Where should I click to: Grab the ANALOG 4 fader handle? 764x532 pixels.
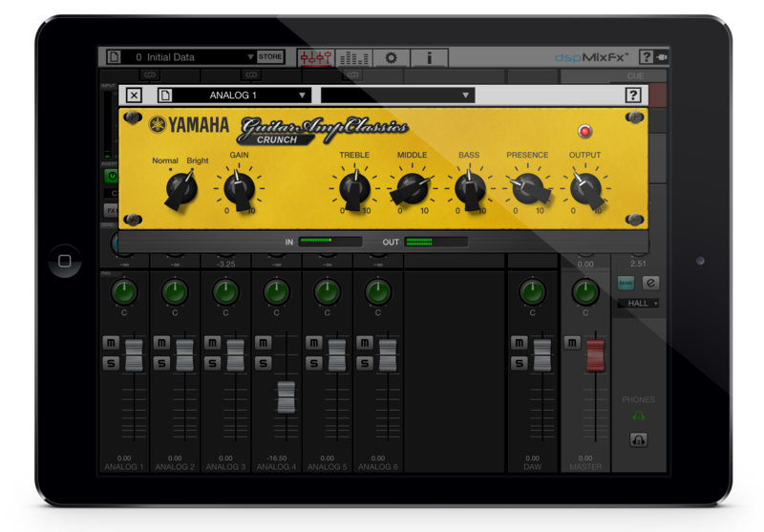(286, 396)
